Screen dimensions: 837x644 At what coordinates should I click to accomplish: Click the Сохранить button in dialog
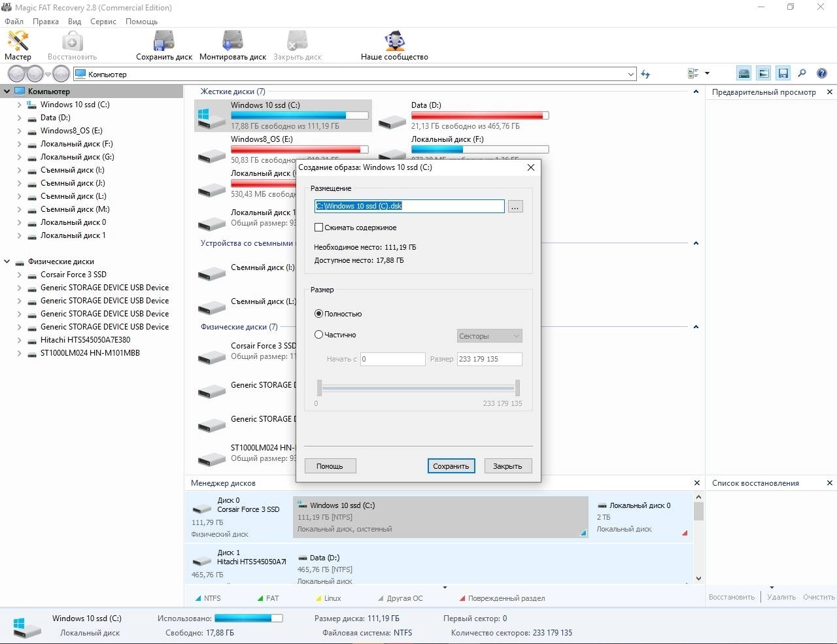click(x=451, y=466)
